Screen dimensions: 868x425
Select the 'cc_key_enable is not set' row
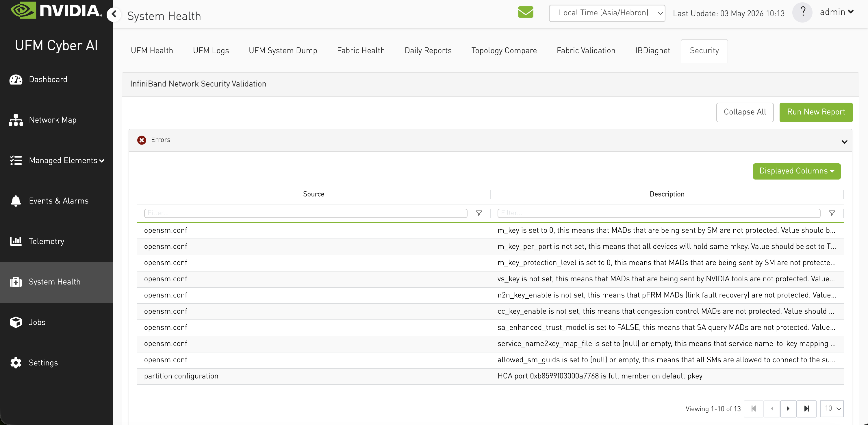490,311
